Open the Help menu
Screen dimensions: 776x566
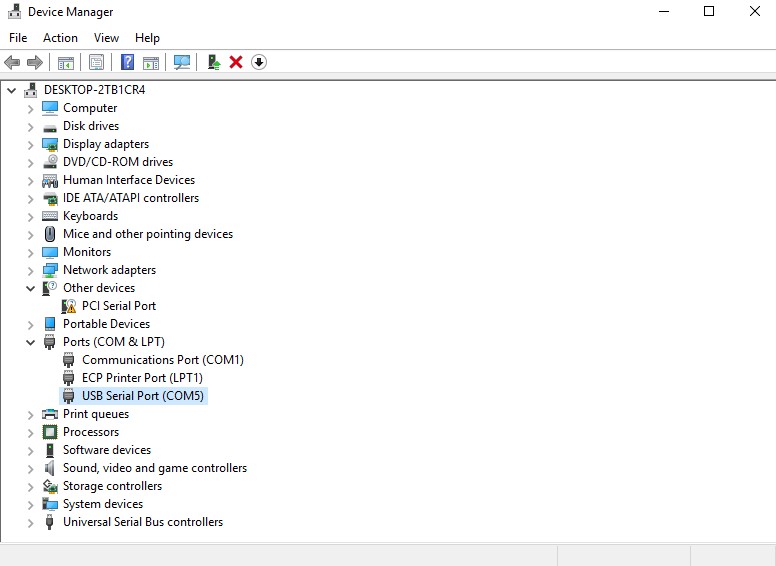click(147, 38)
